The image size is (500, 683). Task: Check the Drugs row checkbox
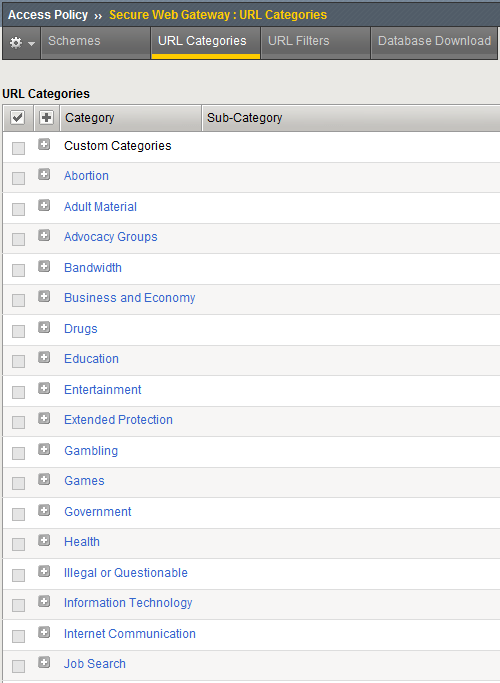pos(18,331)
